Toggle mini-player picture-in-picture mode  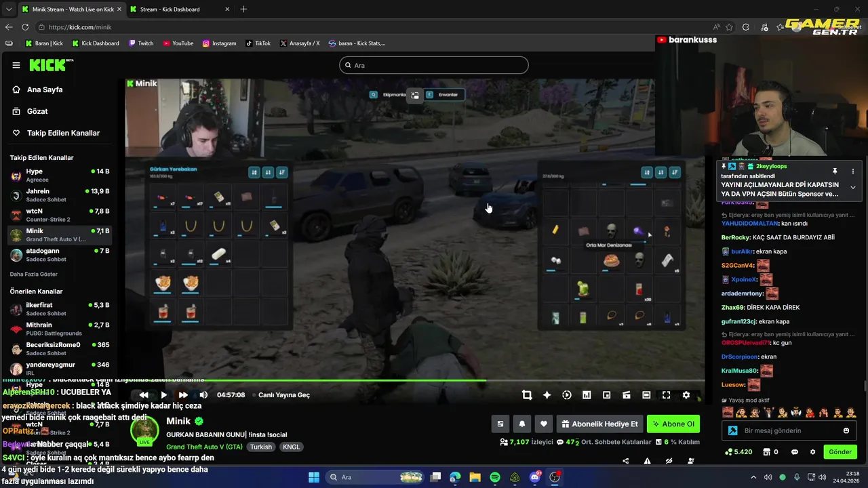click(606, 395)
